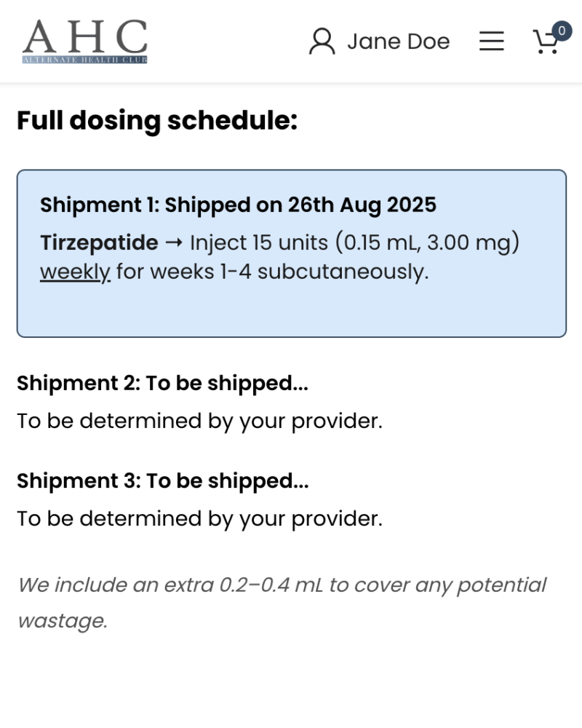This screenshot has height=728, width=582.
Task: Click the "Full dosing schedule:" heading
Action: pyautogui.click(x=157, y=120)
